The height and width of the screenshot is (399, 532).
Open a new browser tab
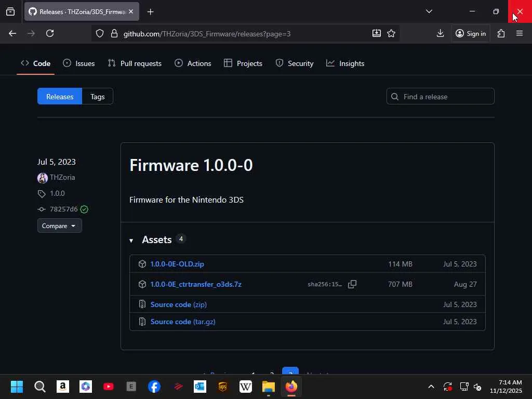[150, 12]
